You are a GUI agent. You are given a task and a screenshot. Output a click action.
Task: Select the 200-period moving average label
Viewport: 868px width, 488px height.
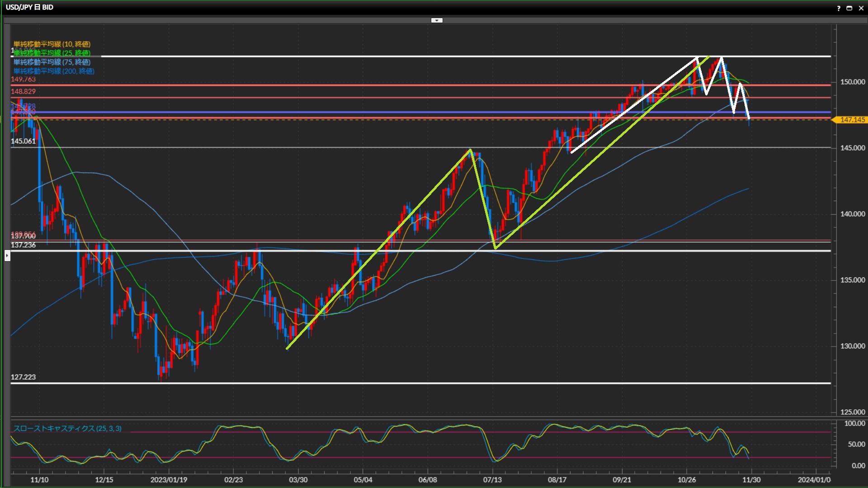tap(54, 71)
